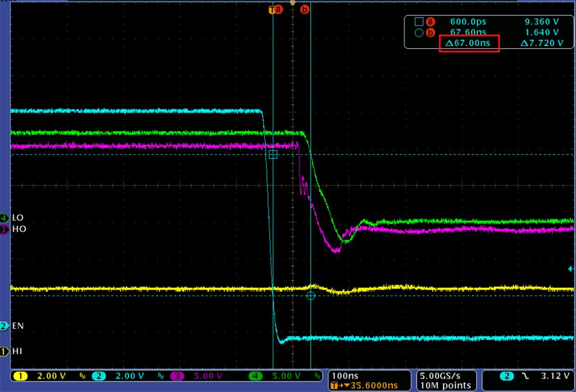Click the 100ns horizontal timebase readout
576x392 pixels.
pyautogui.click(x=344, y=376)
